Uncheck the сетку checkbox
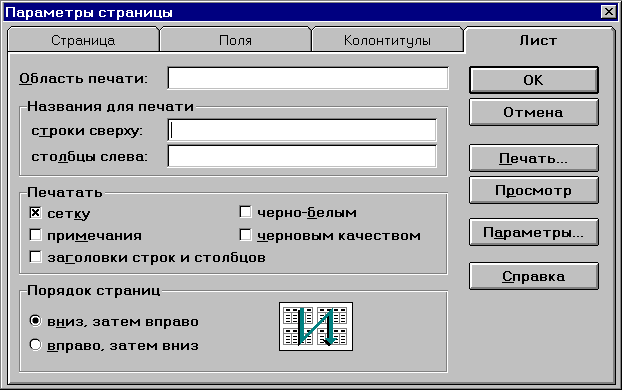 click(x=35, y=213)
